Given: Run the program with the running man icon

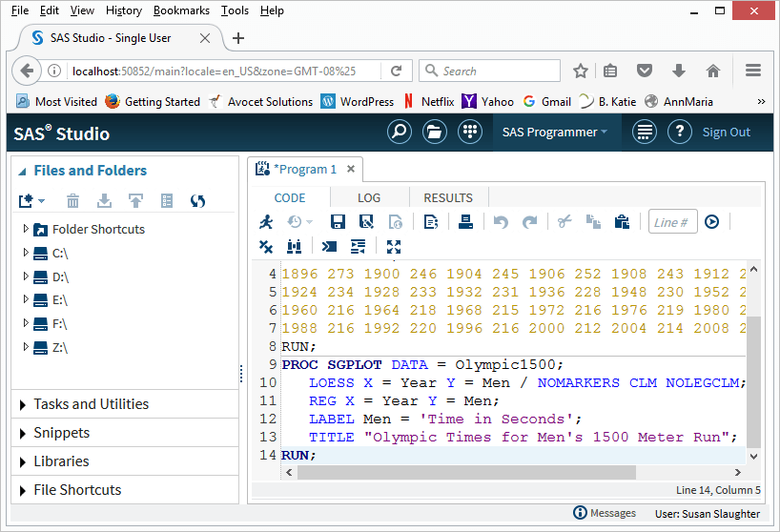Looking at the screenshot, I should [x=266, y=222].
